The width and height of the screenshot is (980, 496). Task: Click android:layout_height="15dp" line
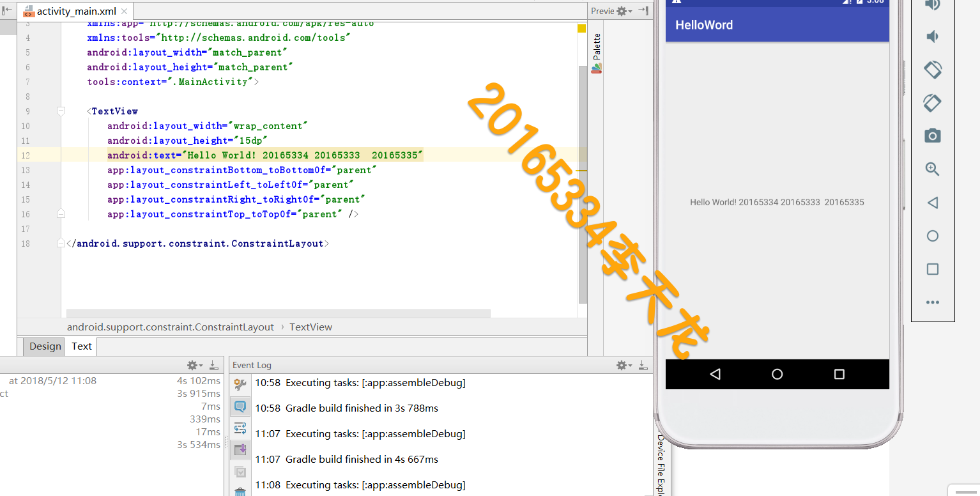click(x=187, y=141)
